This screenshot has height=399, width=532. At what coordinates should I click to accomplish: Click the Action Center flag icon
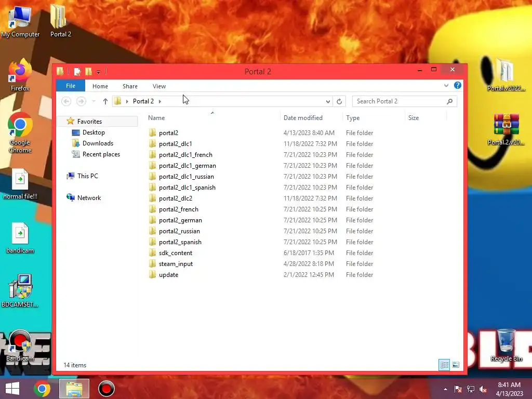(458, 389)
